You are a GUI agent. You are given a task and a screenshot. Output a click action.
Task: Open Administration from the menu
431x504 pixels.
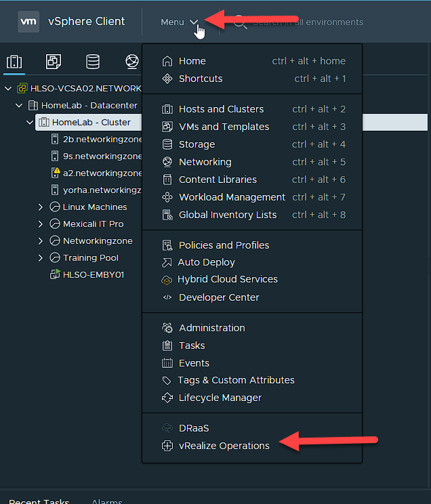(x=211, y=328)
